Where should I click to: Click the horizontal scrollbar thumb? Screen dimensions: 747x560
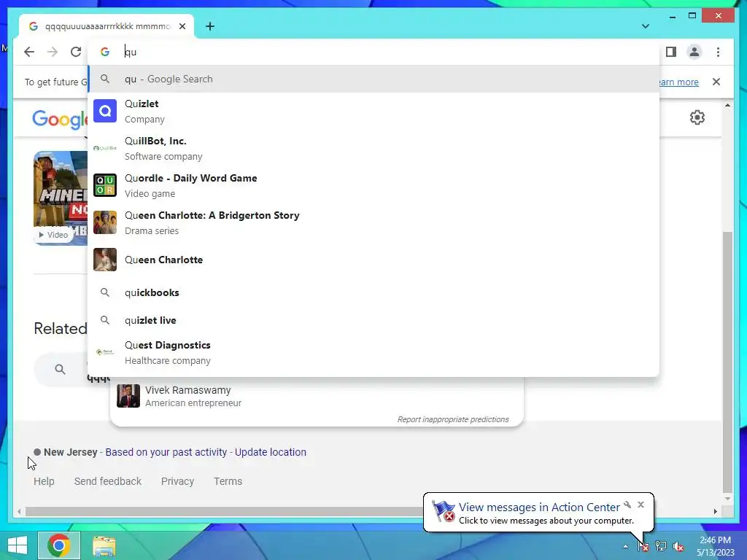pos(224,511)
